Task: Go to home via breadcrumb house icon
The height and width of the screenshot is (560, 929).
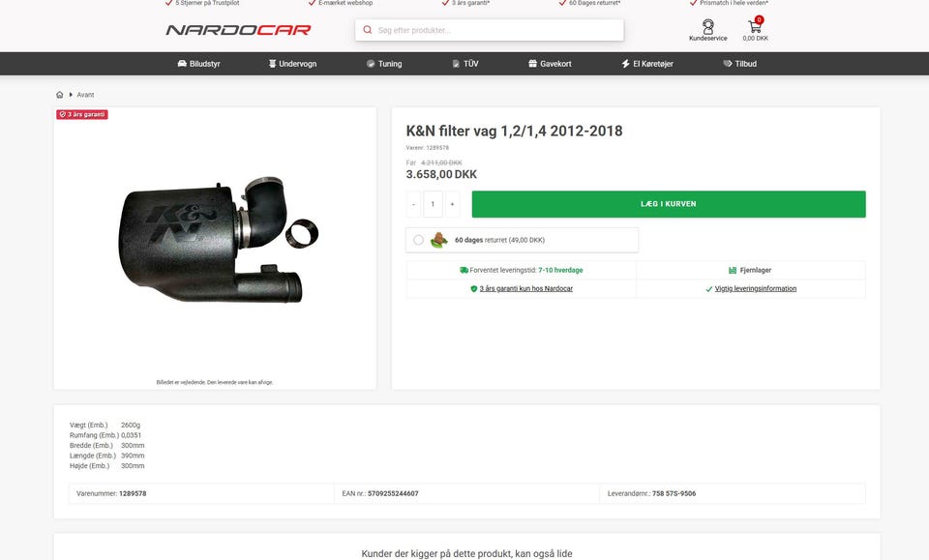Action: [x=59, y=95]
